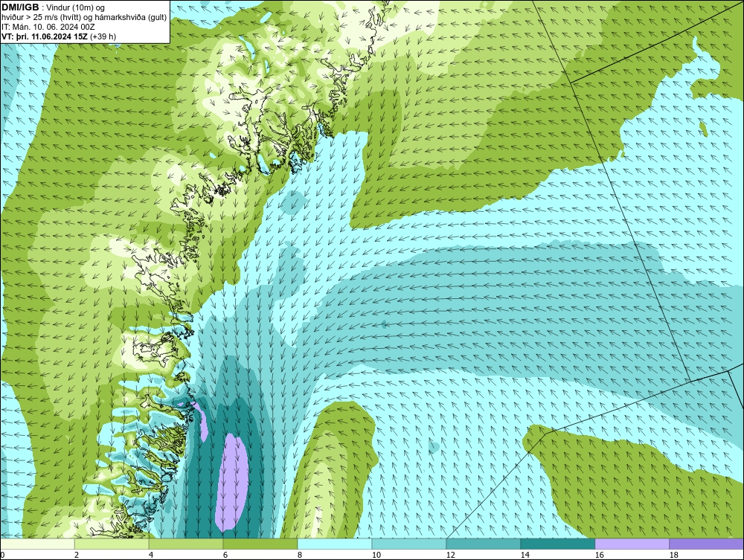This screenshot has width=744, height=560.
Task: Click the legend scale label 10
Action: pyautogui.click(x=376, y=555)
